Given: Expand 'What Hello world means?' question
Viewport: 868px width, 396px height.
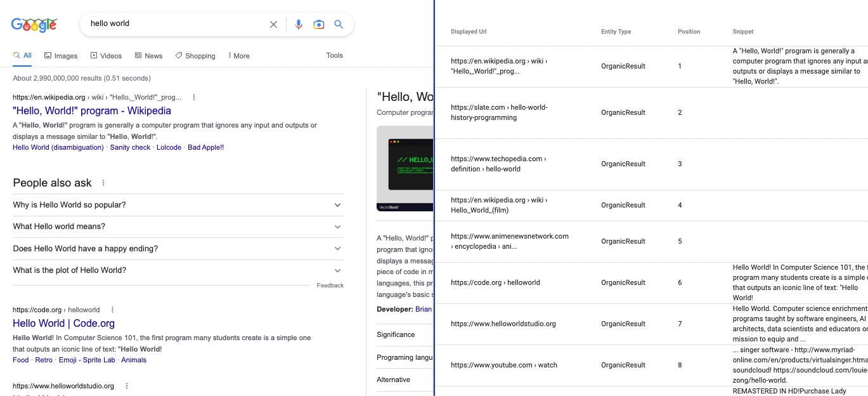Looking at the screenshot, I should 337,227.
